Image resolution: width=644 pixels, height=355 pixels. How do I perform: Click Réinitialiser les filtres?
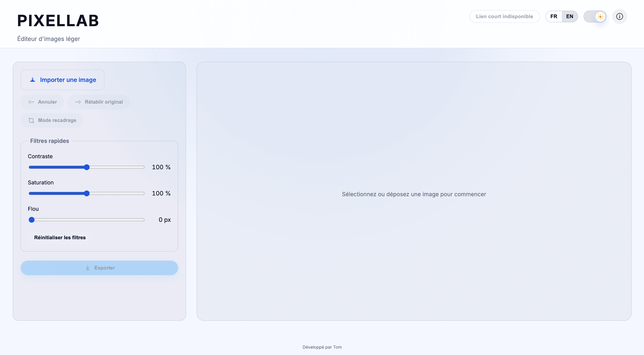(60, 237)
